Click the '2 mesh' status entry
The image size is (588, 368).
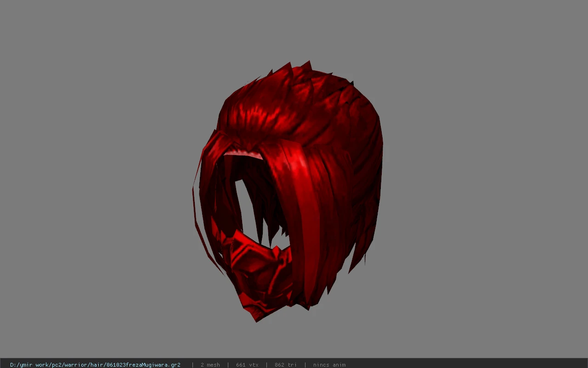click(210, 365)
